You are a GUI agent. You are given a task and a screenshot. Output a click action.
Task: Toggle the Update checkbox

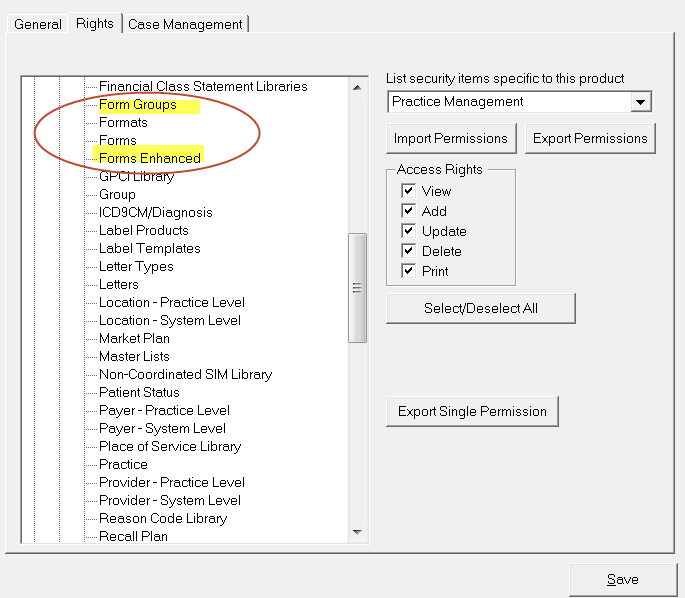point(408,231)
